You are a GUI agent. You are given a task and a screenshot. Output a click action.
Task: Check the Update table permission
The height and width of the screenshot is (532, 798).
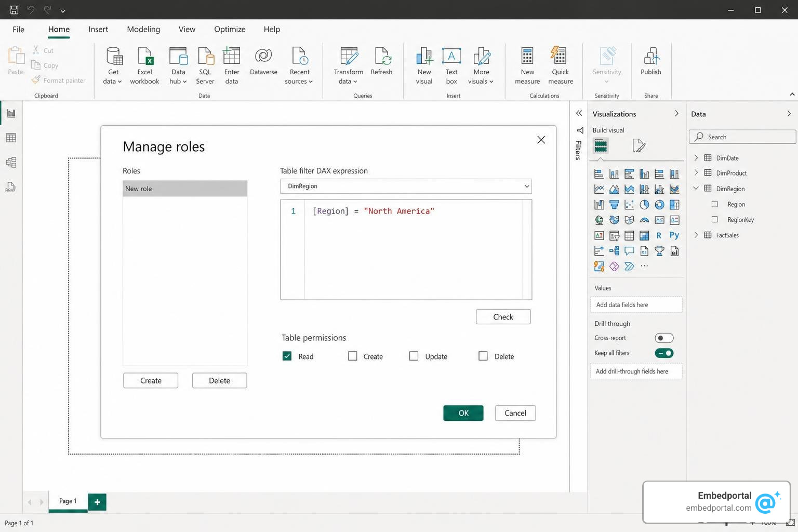pyautogui.click(x=414, y=356)
